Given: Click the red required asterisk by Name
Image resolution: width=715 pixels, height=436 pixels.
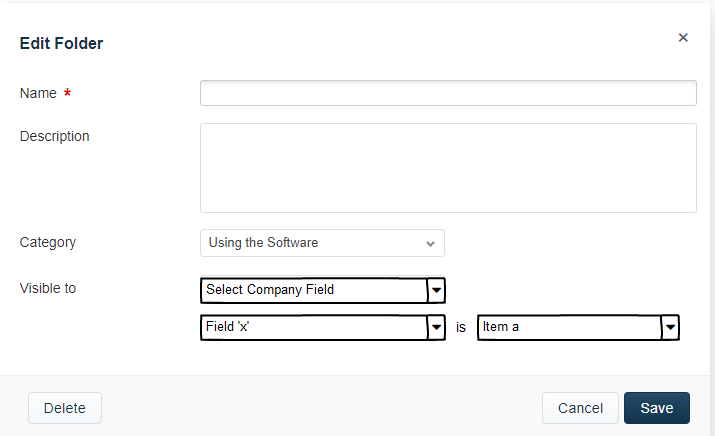Looking at the screenshot, I should click(x=67, y=93).
